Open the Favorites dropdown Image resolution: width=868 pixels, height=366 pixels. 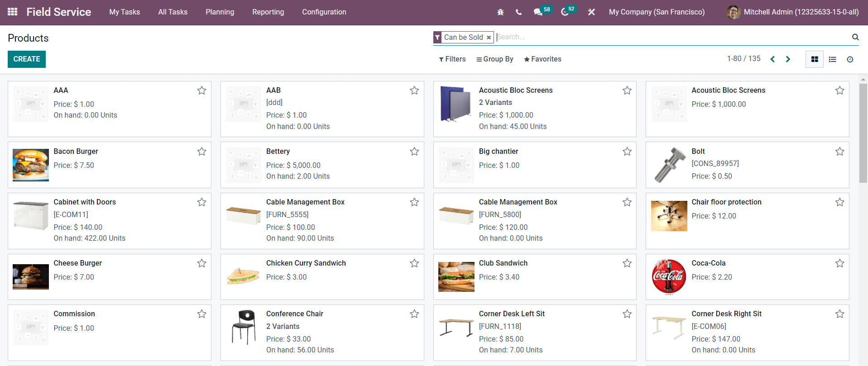(542, 59)
